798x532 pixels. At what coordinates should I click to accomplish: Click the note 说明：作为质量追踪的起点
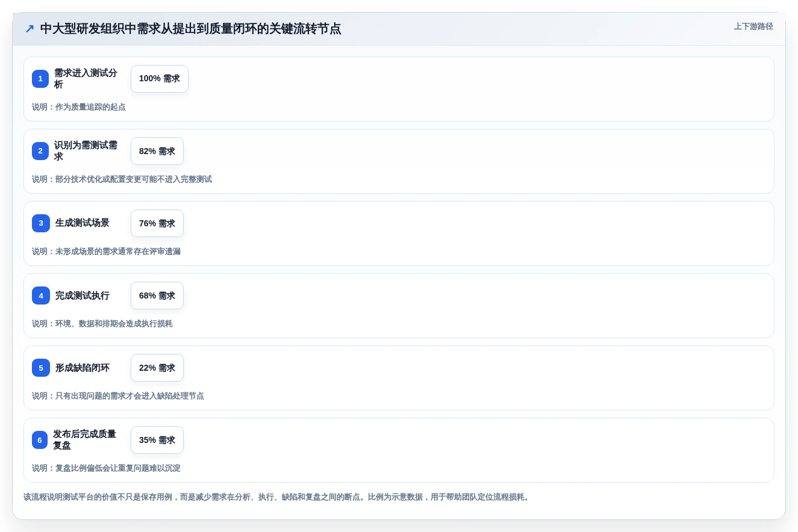tap(79, 107)
